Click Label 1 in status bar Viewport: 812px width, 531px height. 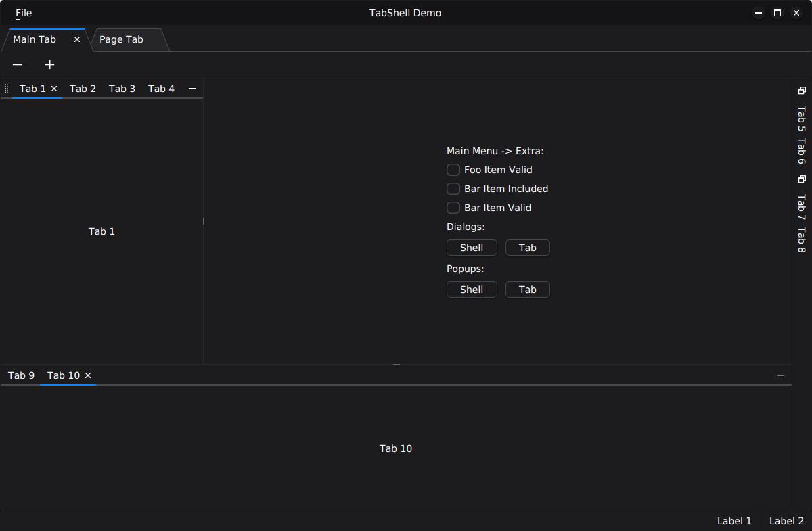734,521
